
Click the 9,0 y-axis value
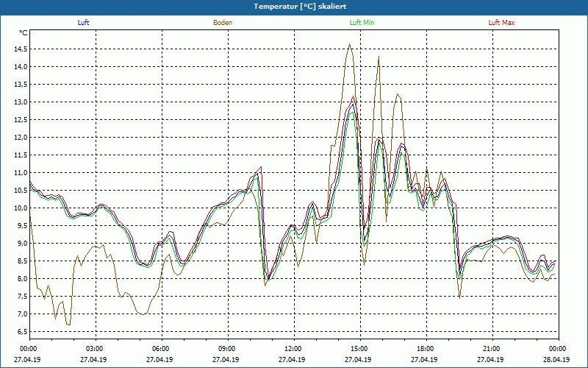(22, 244)
